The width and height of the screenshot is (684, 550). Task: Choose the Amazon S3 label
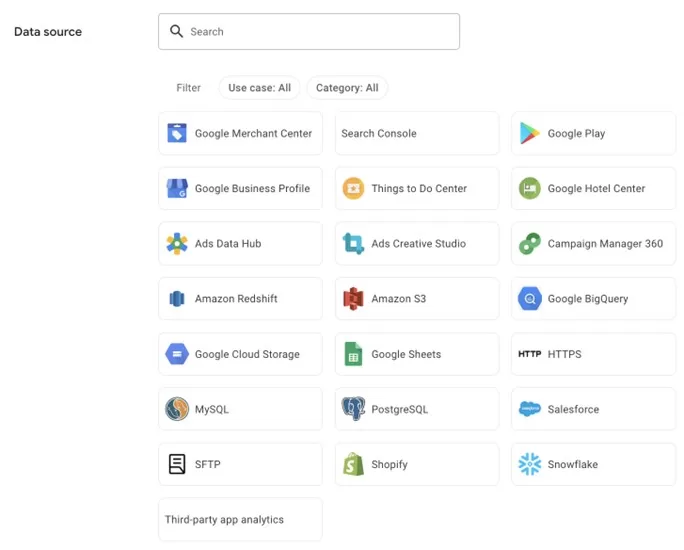point(399,299)
